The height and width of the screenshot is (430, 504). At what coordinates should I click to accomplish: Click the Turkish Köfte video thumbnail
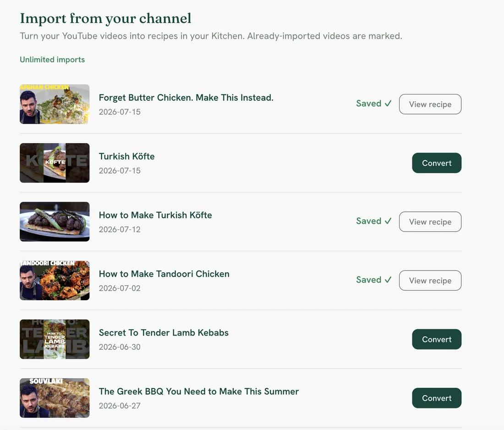pyautogui.click(x=55, y=163)
